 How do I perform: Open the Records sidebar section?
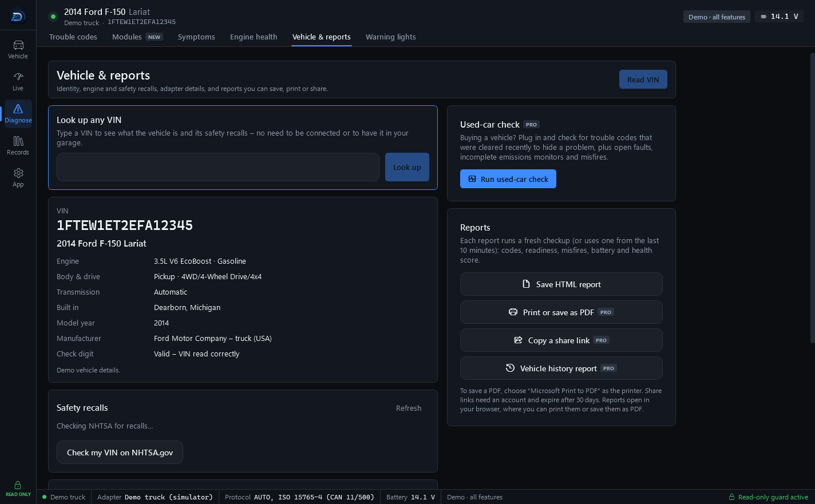coord(18,145)
